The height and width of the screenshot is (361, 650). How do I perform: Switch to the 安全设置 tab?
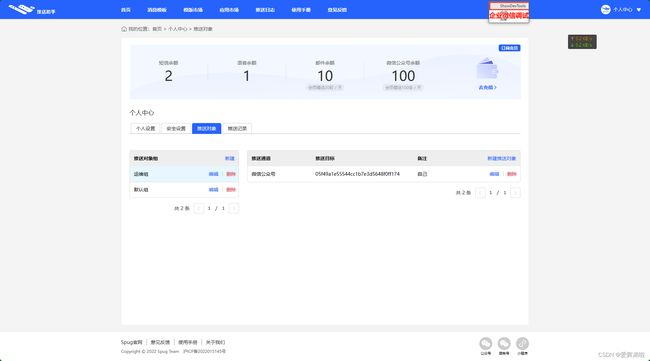(x=176, y=128)
